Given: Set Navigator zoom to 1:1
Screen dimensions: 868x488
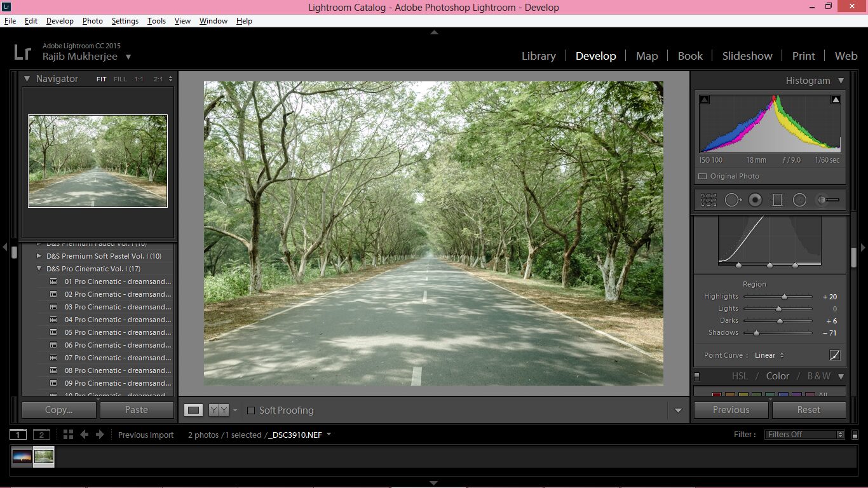Looking at the screenshot, I should point(139,79).
